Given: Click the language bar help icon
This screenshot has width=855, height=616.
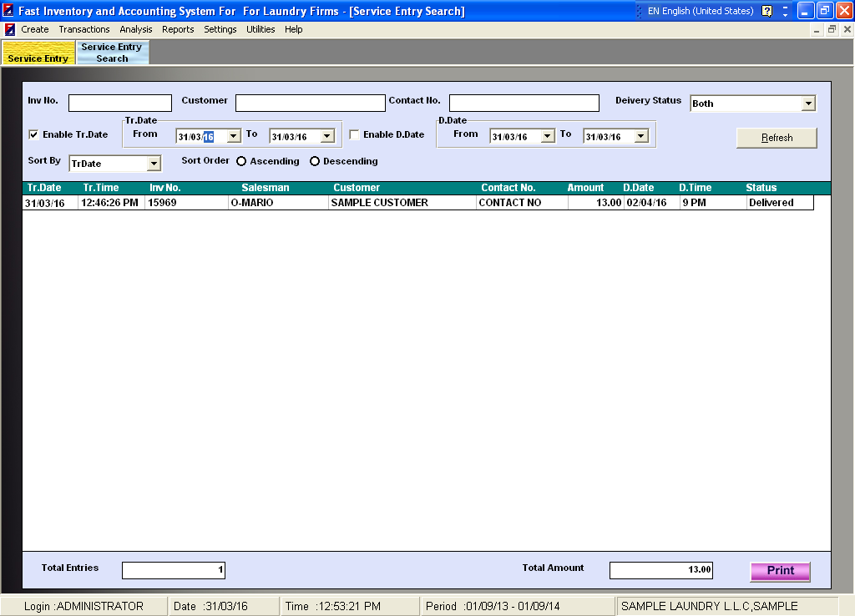Looking at the screenshot, I should (x=766, y=12).
